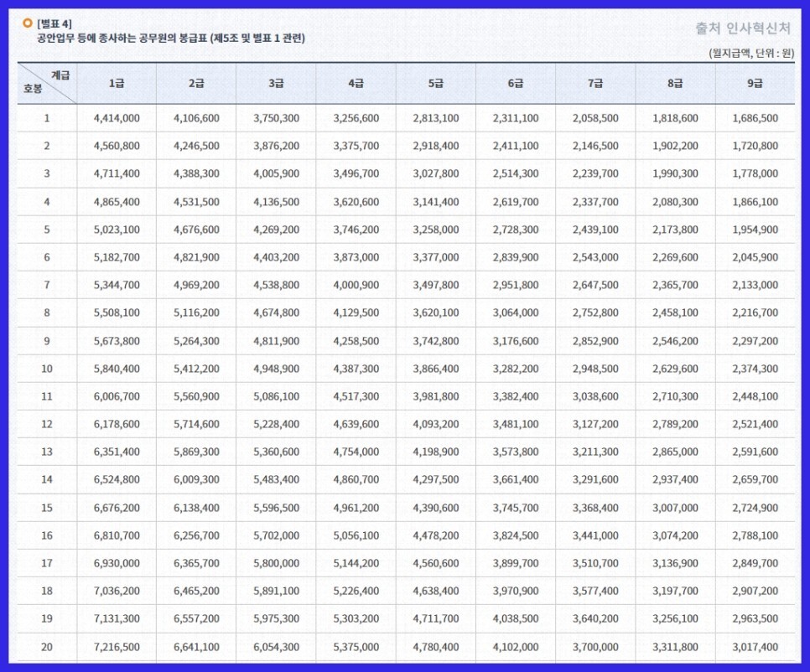Click the value 4,246,500
810x672 pixels.
click(x=196, y=146)
